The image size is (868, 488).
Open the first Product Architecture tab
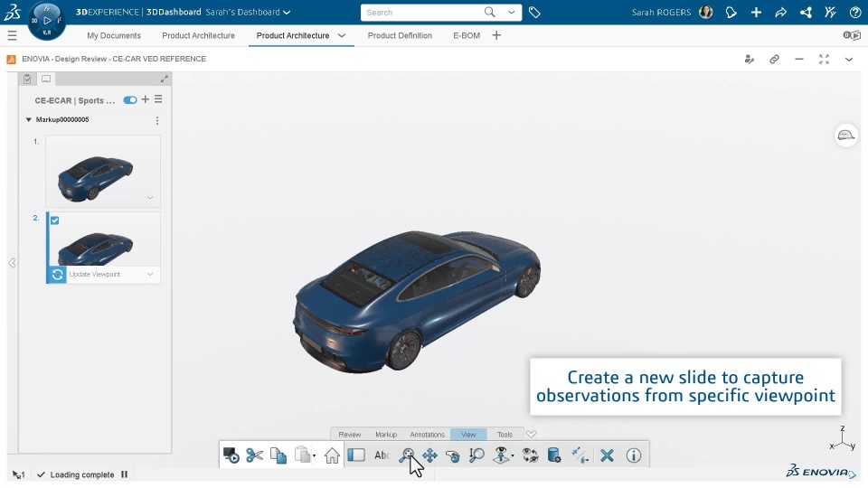(198, 35)
